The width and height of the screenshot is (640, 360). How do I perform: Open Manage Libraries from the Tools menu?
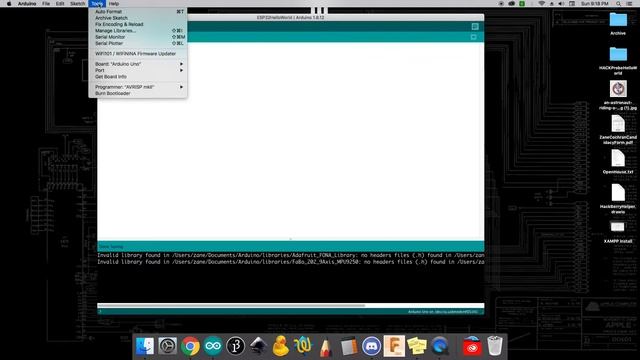coord(138,31)
